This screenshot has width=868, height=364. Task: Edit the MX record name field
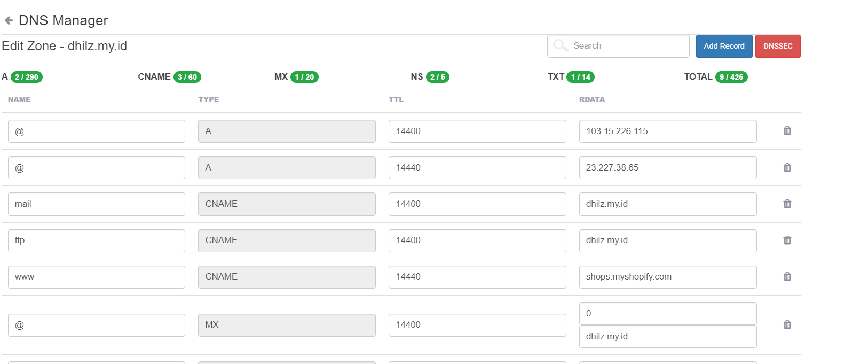[x=97, y=325]
